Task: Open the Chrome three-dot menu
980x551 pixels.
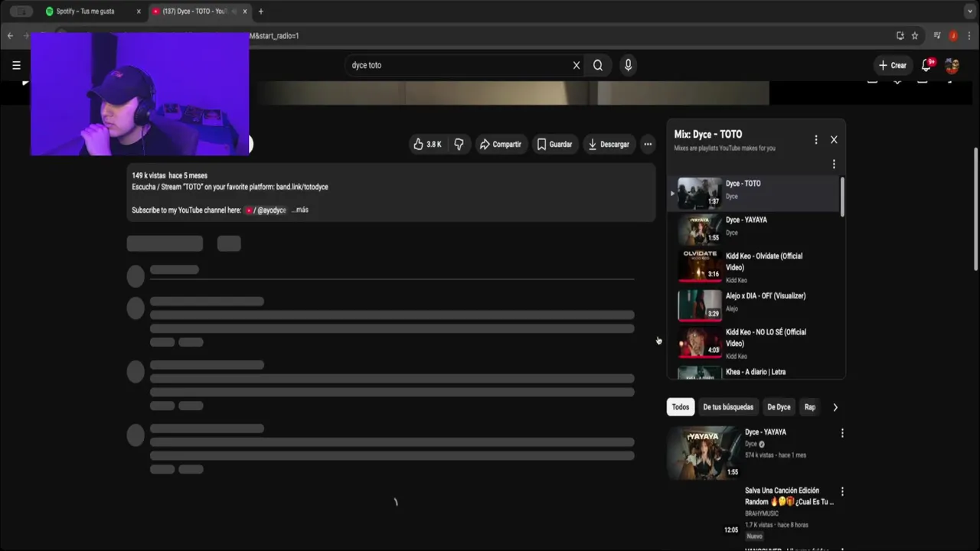Action: pyautogui.click(x=969, y=35)
